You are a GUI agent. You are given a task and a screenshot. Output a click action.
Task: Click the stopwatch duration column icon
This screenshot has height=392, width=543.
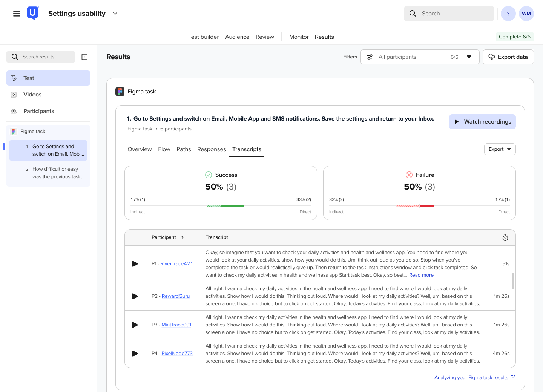[x=505, y=237]
